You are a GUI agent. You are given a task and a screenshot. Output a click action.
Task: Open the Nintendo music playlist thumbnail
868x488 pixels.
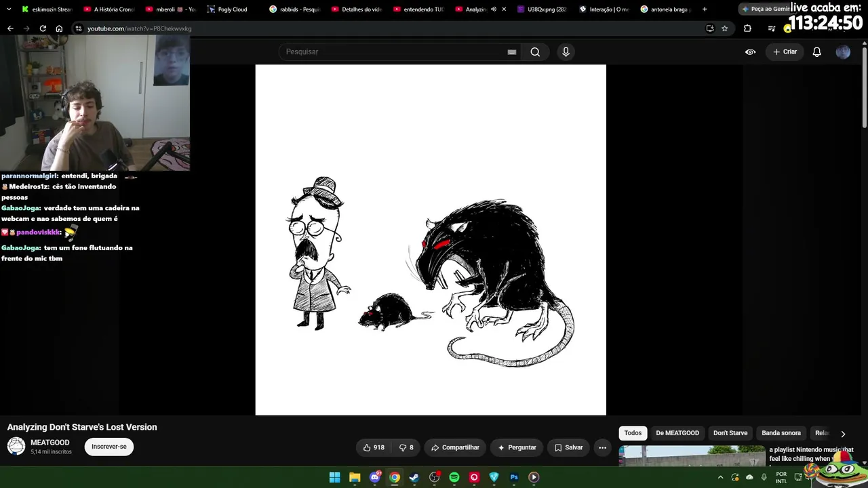(692, 456)
